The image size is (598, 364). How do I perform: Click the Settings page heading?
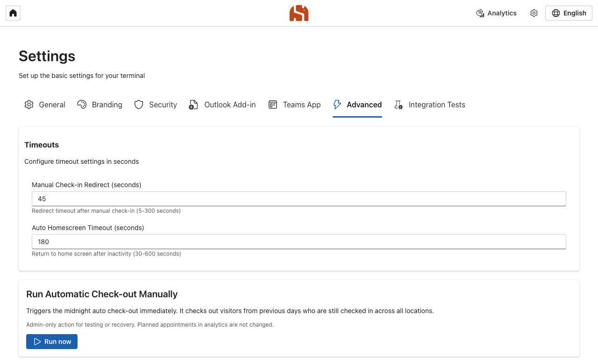pos(47,56)
